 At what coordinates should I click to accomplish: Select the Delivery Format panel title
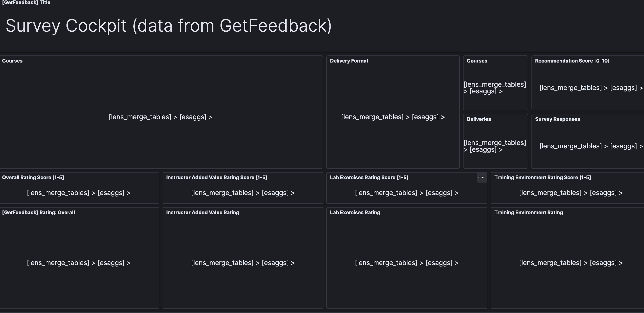(x=349, y=61)
